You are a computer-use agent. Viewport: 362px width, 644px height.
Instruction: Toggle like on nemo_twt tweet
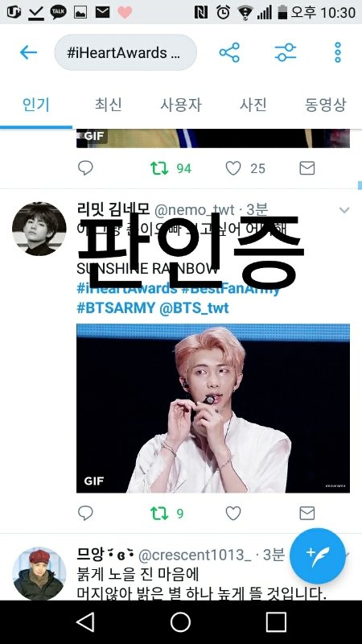pyautogui.click(x=233, y=513)
